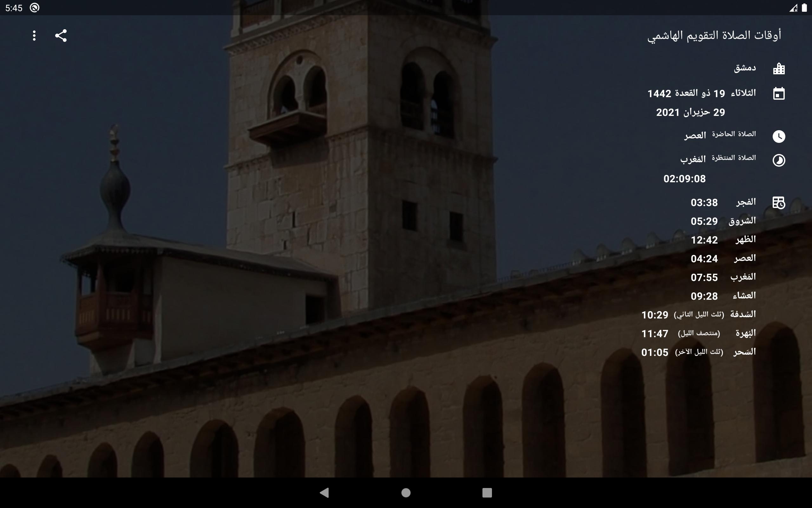
Task: Tap the Android home button
Action: point(406,492)
